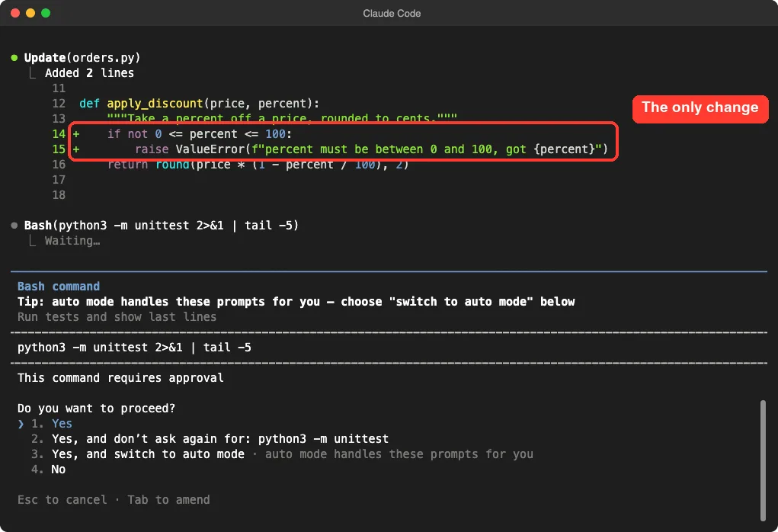Click the "Added 2 lines" summary text
Viewport: 778px width, 532px height.
(89, 73)
